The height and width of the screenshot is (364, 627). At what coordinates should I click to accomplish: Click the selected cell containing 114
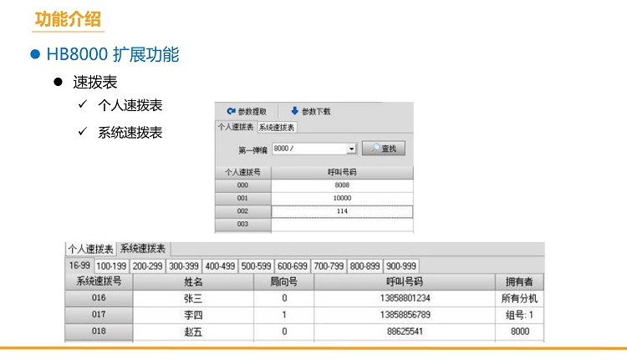click(342, 211)
